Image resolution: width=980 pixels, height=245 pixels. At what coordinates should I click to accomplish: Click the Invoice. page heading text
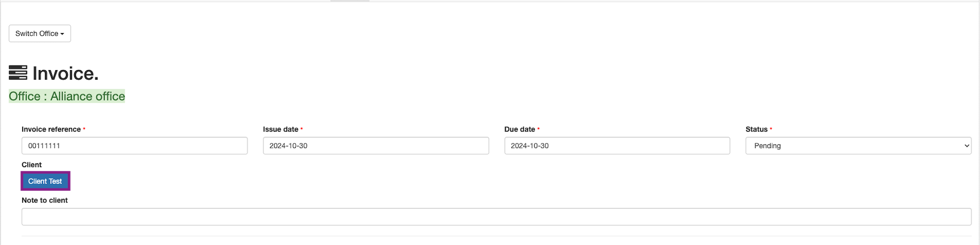[x=65, y=73]
